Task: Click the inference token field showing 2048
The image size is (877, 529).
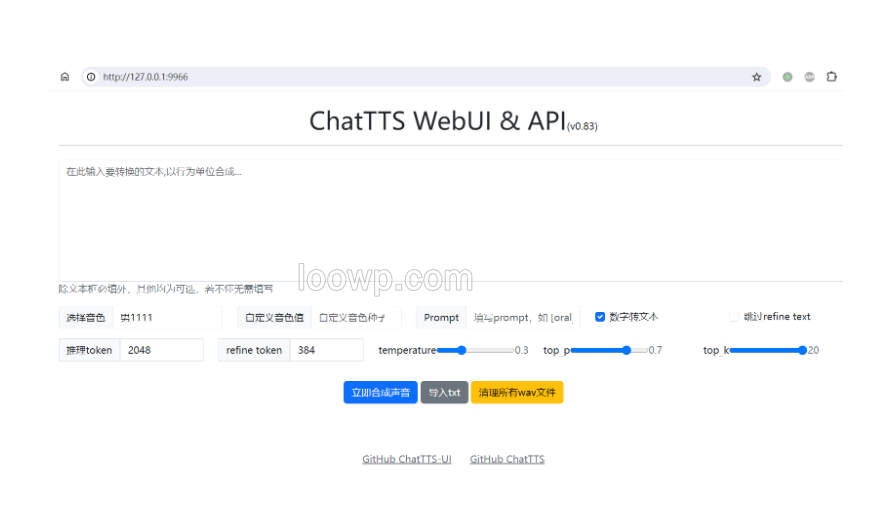Action: pyautogui.click(x=162, y=350)
